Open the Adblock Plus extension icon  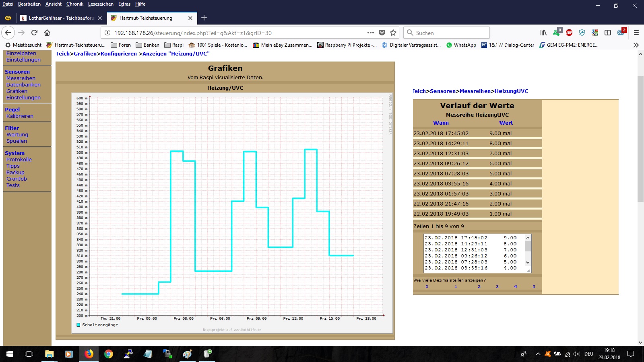pos(569,33)
